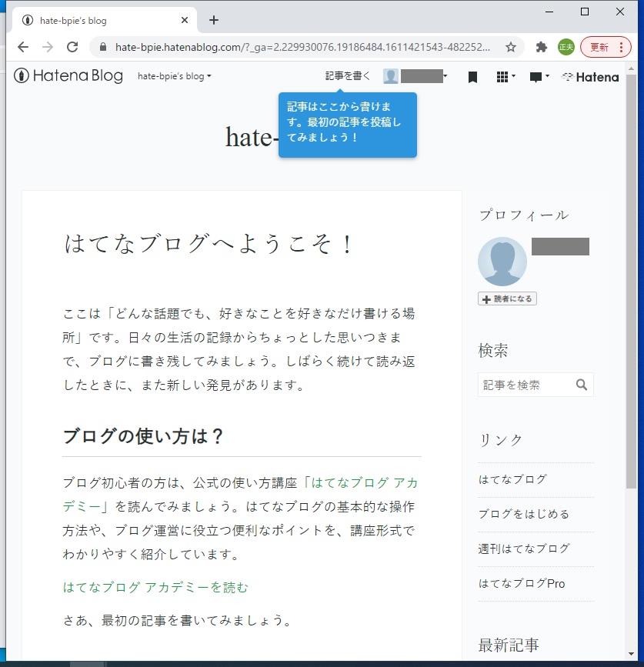Open Hatena Bookmark via the bookmark flag icon

[x=472, y=77]
